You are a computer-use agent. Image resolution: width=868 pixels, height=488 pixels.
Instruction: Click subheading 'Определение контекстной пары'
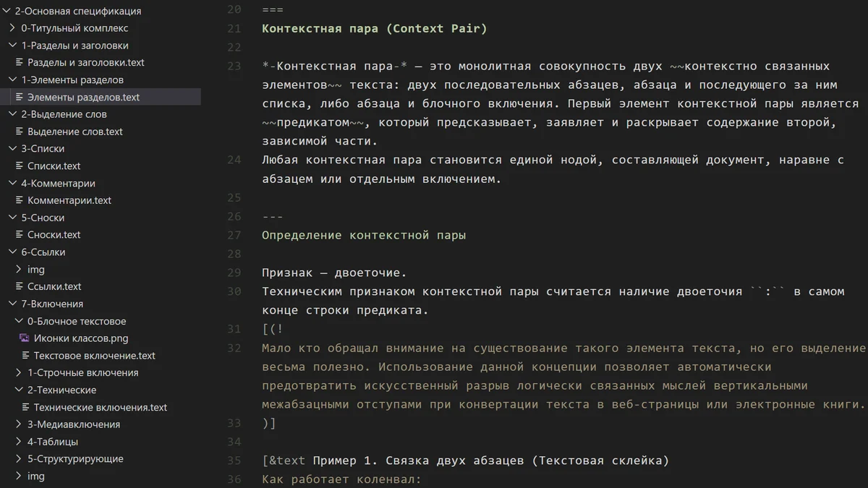tap(364, 235)
